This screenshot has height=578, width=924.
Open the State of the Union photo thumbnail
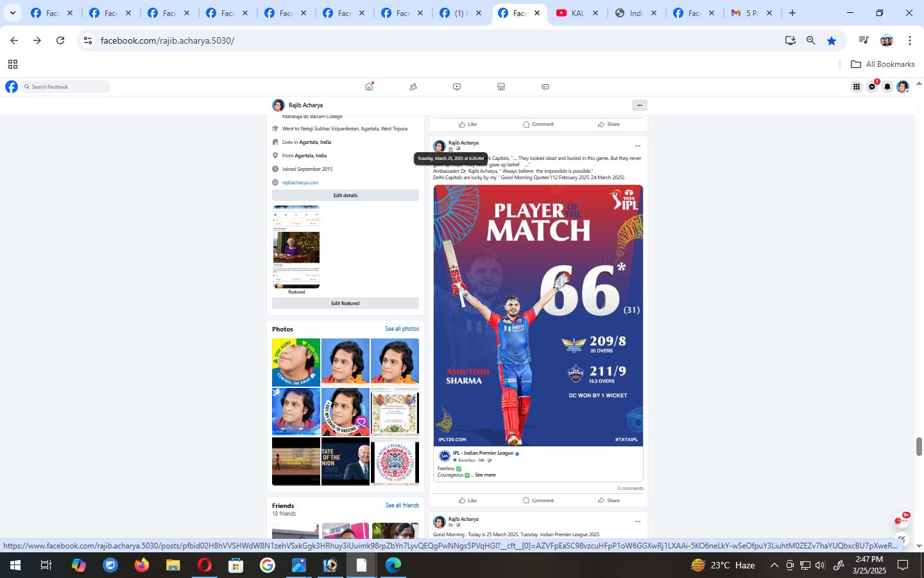pos(345,461)
